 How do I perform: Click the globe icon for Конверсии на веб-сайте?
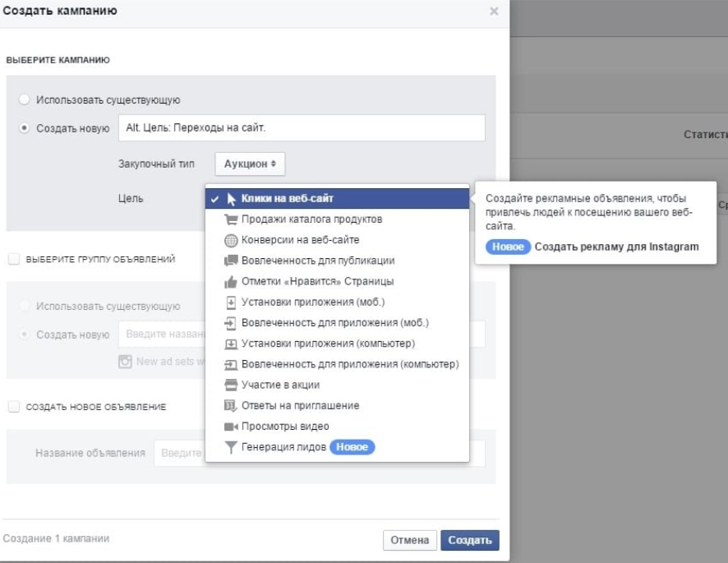pyautogui.click(x=231, y=240)
